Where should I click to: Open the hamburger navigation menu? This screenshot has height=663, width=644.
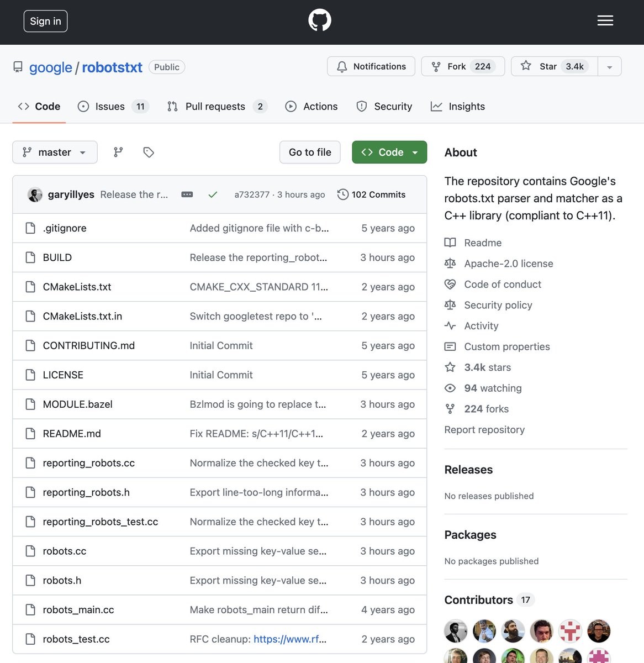(605, 21)
